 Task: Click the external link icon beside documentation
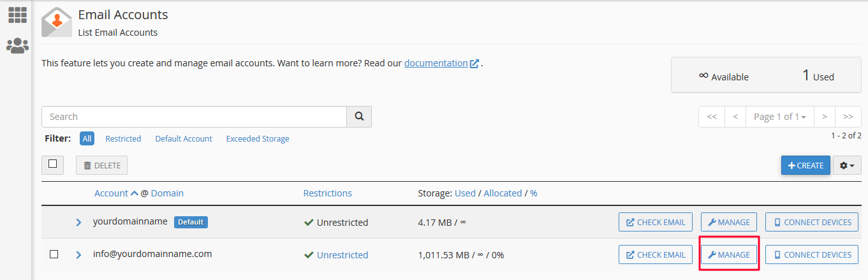pyautogui.click(x=474, y=64)
